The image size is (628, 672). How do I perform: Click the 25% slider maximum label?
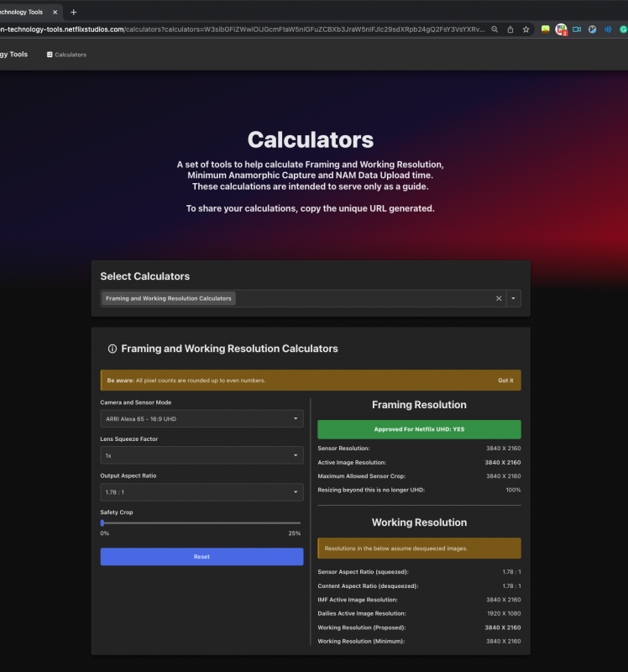[295, 533]
